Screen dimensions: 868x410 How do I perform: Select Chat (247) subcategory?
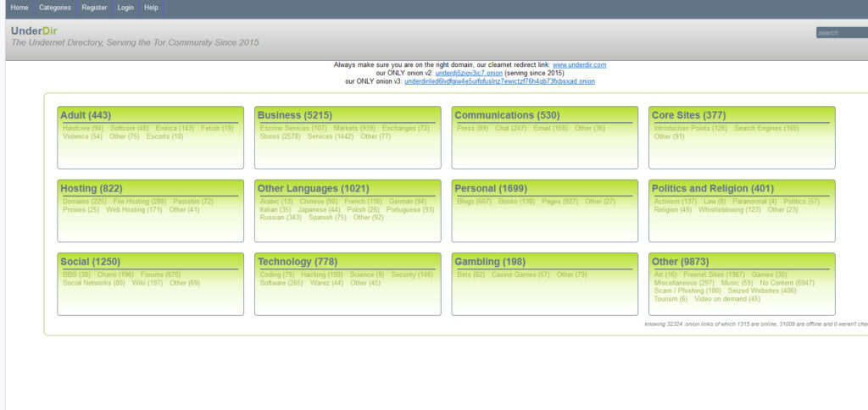tap(511, 129)
